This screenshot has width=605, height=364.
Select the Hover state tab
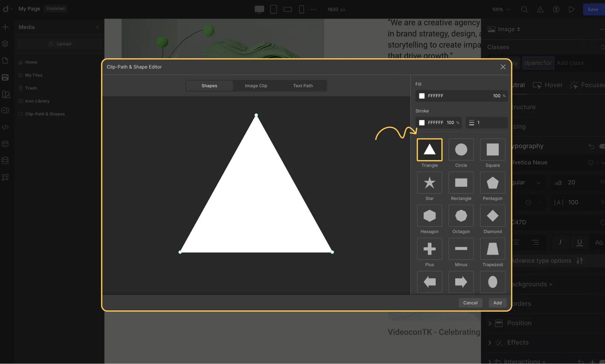pyautogui.click(x=548, y=85)
